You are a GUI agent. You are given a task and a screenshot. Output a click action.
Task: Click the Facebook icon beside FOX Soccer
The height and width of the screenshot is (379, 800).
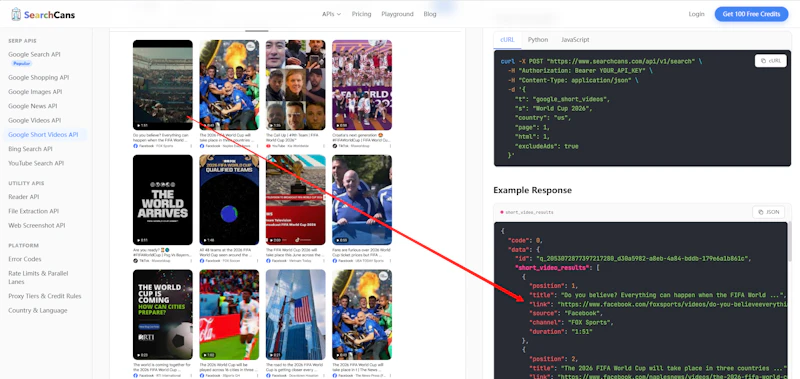[x=202, y=260]
